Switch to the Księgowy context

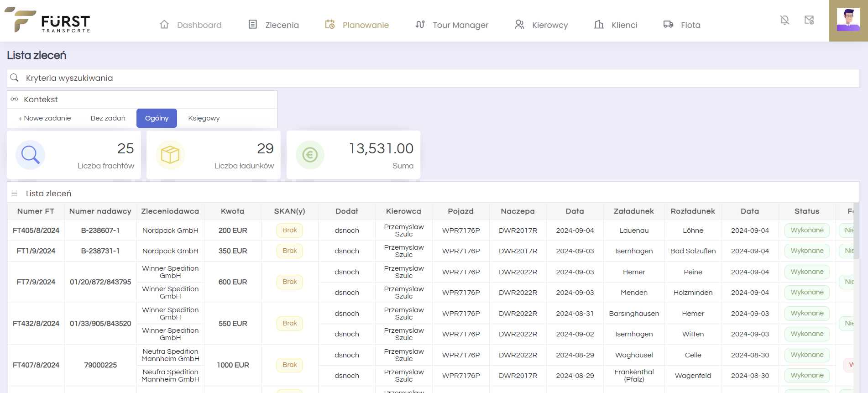pos(204,118)
